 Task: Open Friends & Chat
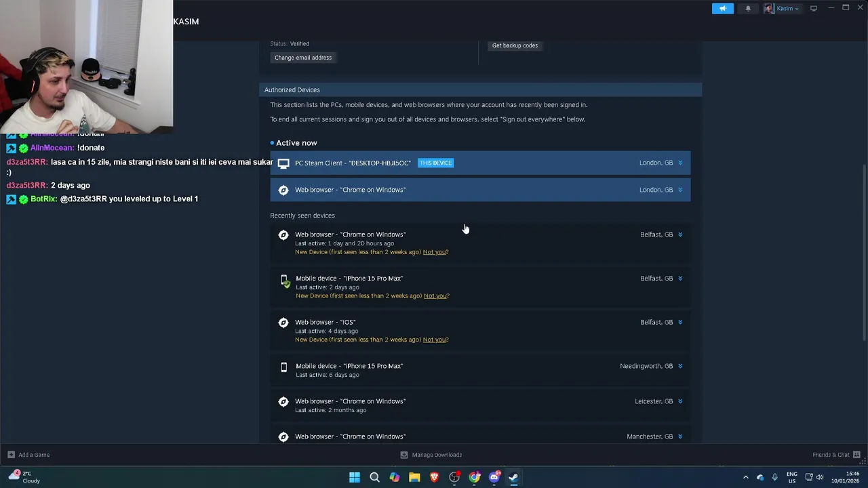tap(831, 455)
